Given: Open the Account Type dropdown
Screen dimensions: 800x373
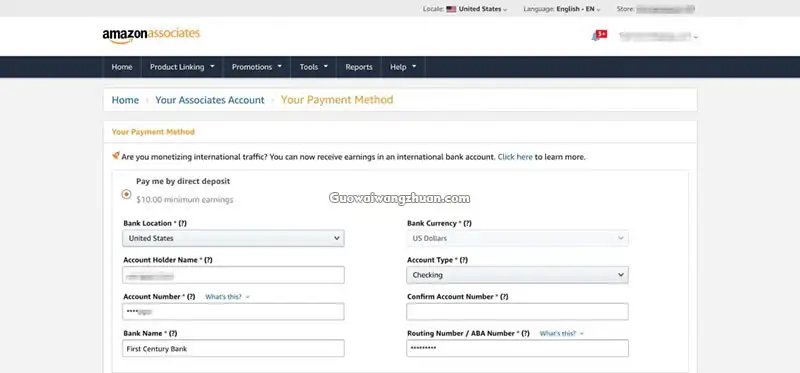Looking at the screenshot, I should tap(517, 275).
